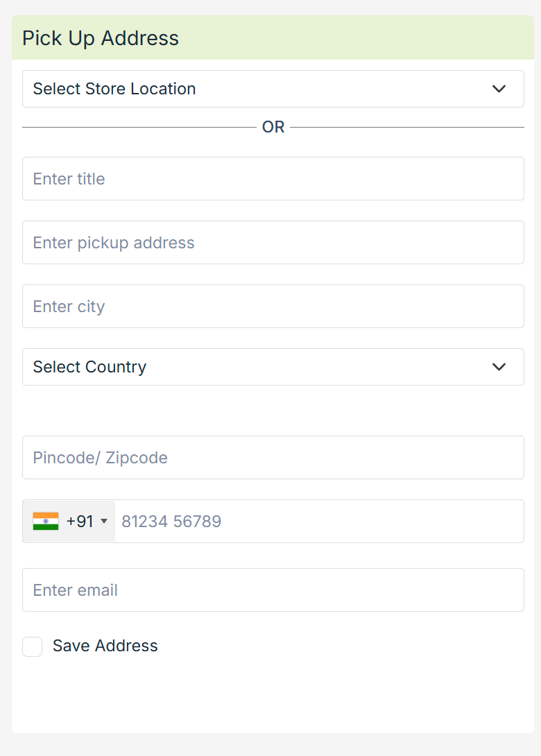Click the small arrow beside +91
The image size is (541, 756).
104,522
